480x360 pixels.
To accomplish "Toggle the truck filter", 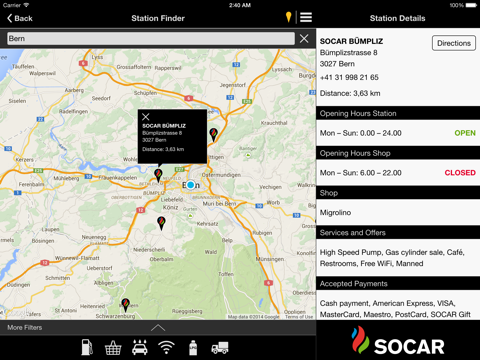I will point(220,348).
